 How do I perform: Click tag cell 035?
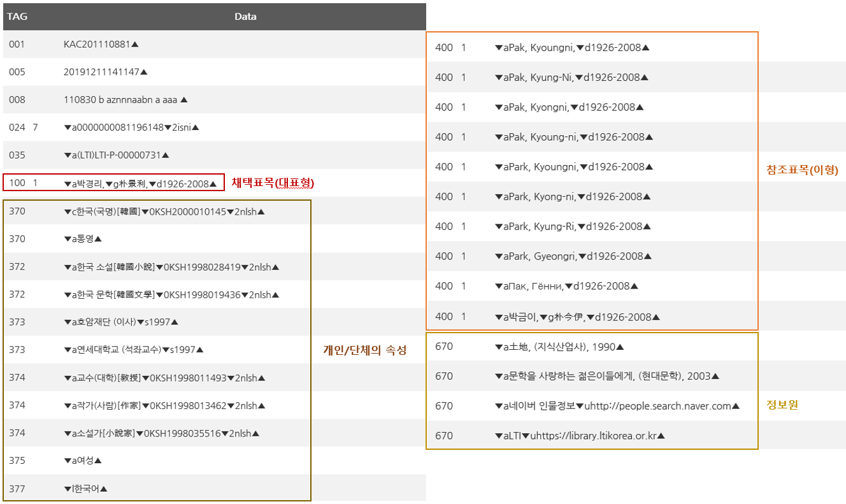(x=17, y=155)
